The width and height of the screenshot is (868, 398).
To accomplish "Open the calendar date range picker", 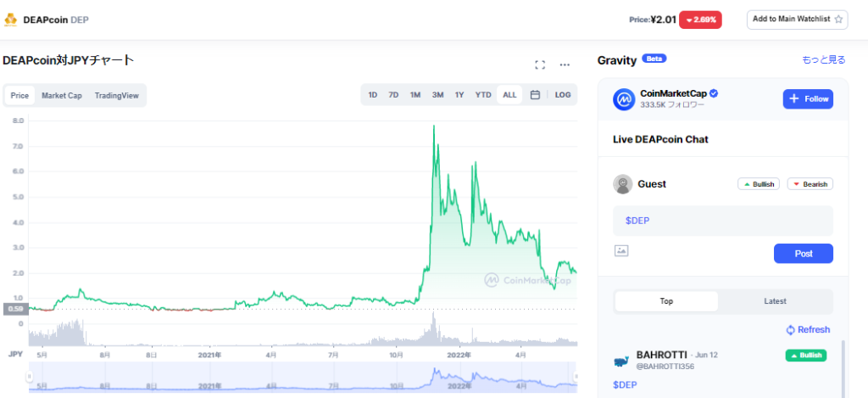I will pyautogui.click(x=535, y=95).
